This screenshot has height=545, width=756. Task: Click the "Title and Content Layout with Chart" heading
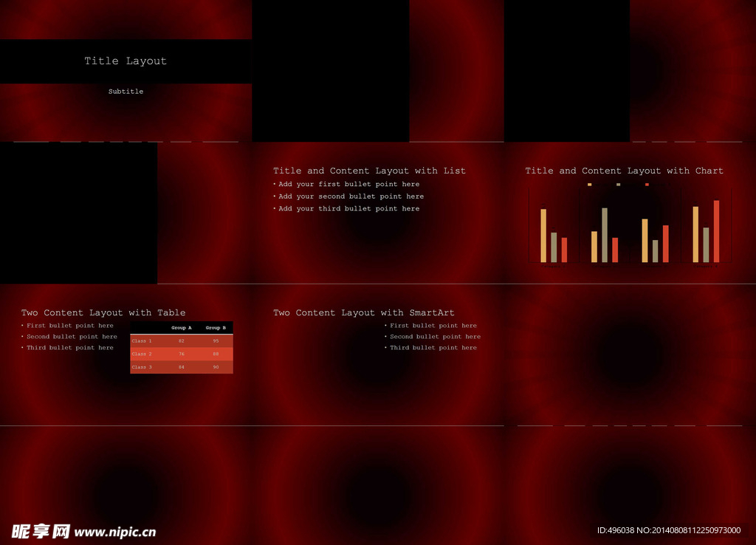tap(624, 171)
